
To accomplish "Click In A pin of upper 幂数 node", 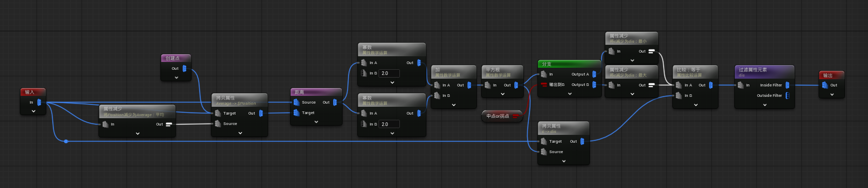I will [363, 62].
